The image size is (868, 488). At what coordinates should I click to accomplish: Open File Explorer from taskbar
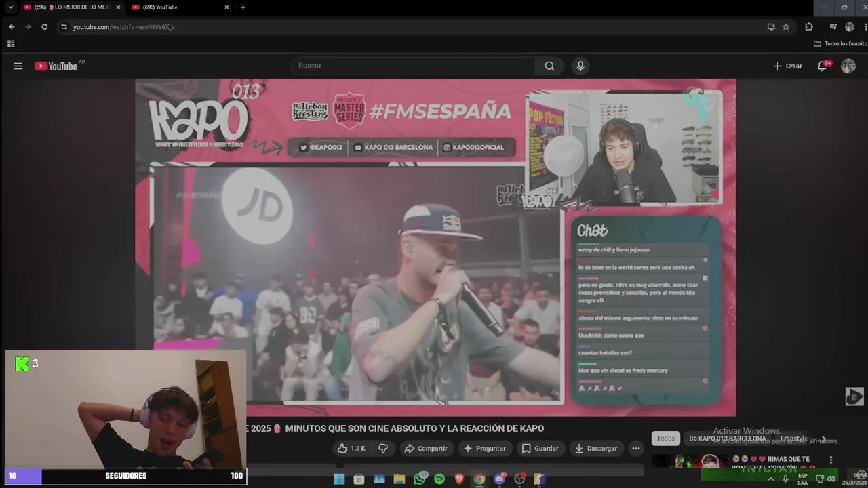pos(399,479)
